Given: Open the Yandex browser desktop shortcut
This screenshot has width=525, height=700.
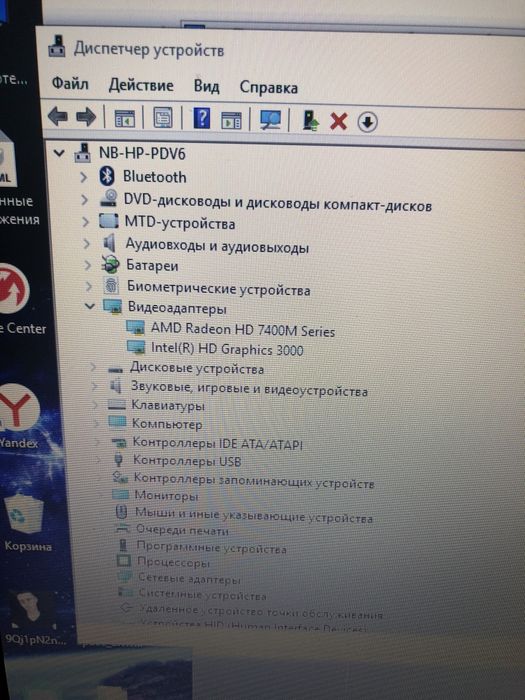Looking at the screenshot, I should 19,415.
